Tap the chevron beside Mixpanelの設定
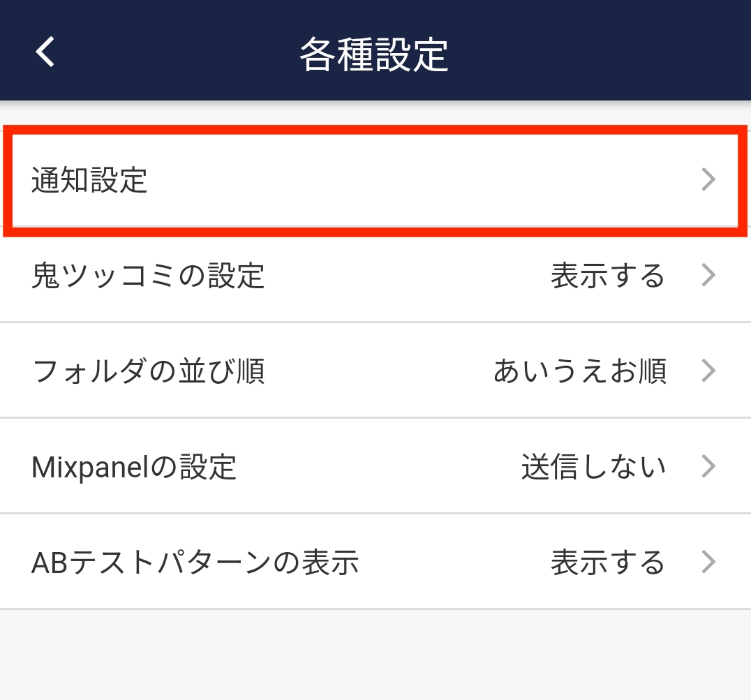 (x=708, y=466)
